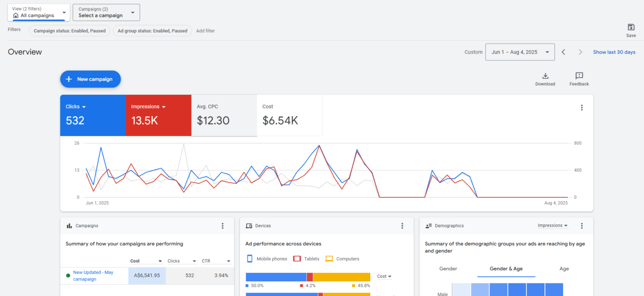
Task: Click Show last 30 days link
Action: pos(614,52)
